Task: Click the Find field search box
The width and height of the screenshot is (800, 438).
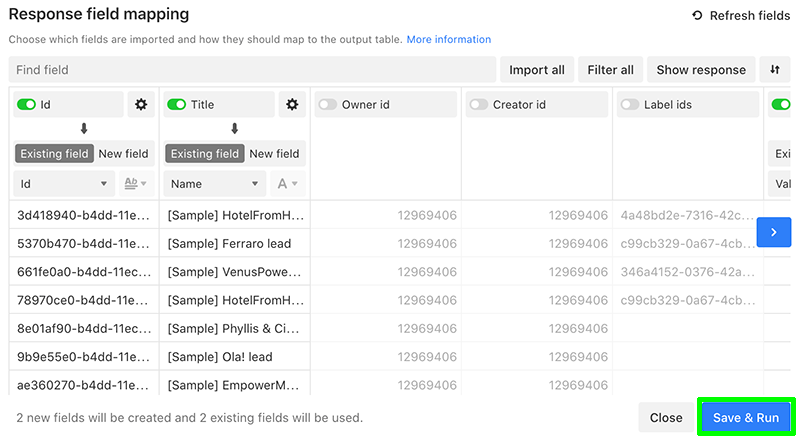Action: [252, 69]
